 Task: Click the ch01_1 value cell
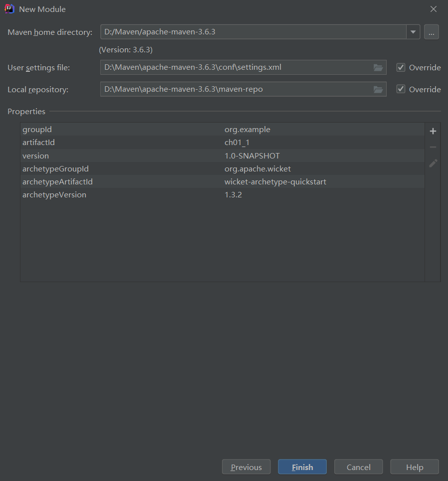click(324, 143)
